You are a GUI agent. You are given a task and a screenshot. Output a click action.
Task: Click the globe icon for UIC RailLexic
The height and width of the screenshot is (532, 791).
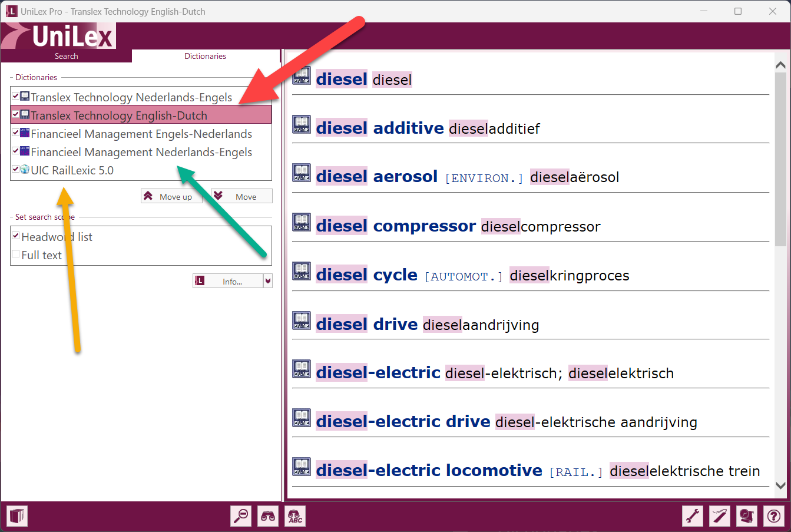click(x=25, y=170)
